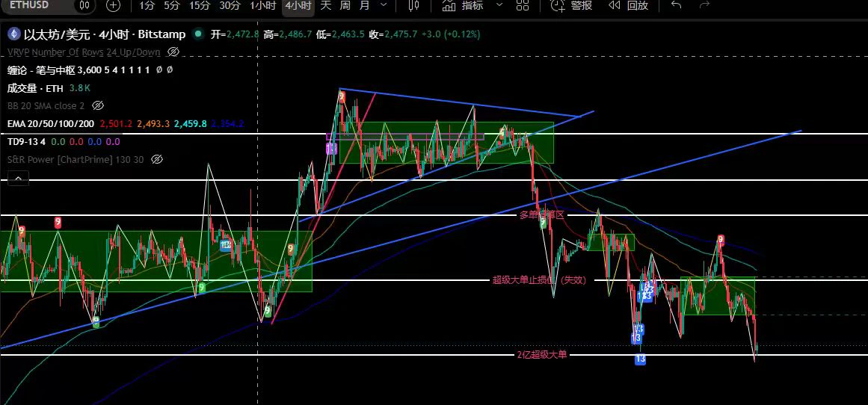This screenshot has height=405, width=868.
Task: Select the TD9-13 4 indicator legend
Action: [x=27, y=142]
